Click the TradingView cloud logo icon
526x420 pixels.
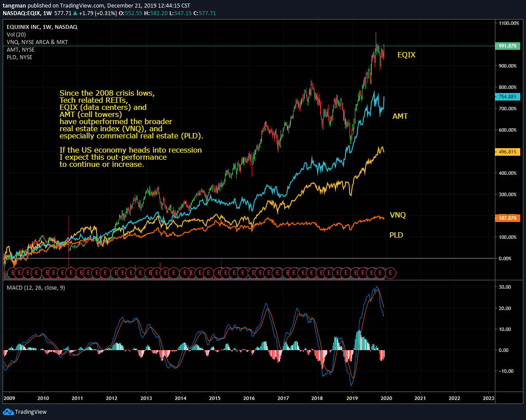pyautogui.click(x=8, y=412)
